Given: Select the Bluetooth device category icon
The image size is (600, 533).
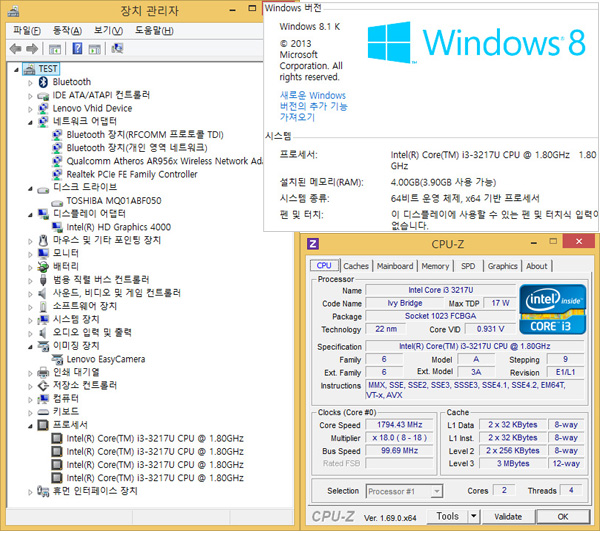Looking at the screenshot, I should [43, 82].
